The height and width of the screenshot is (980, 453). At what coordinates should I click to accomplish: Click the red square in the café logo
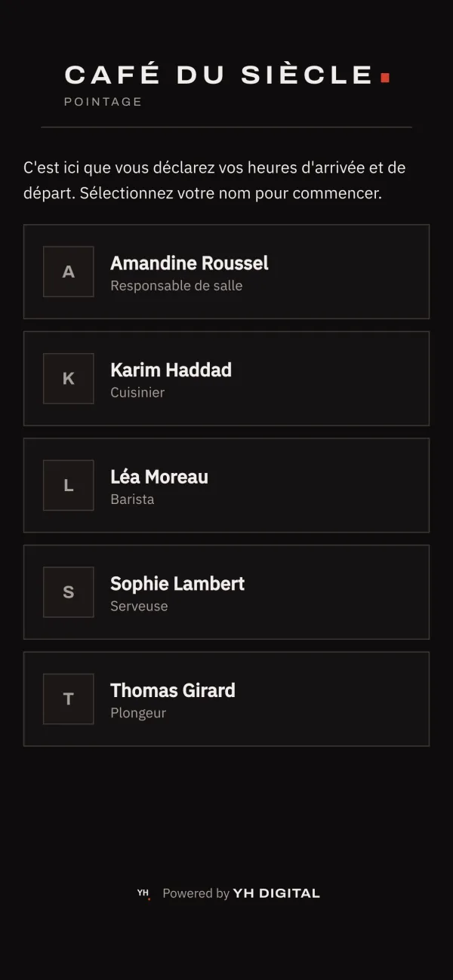coord(385,77)
